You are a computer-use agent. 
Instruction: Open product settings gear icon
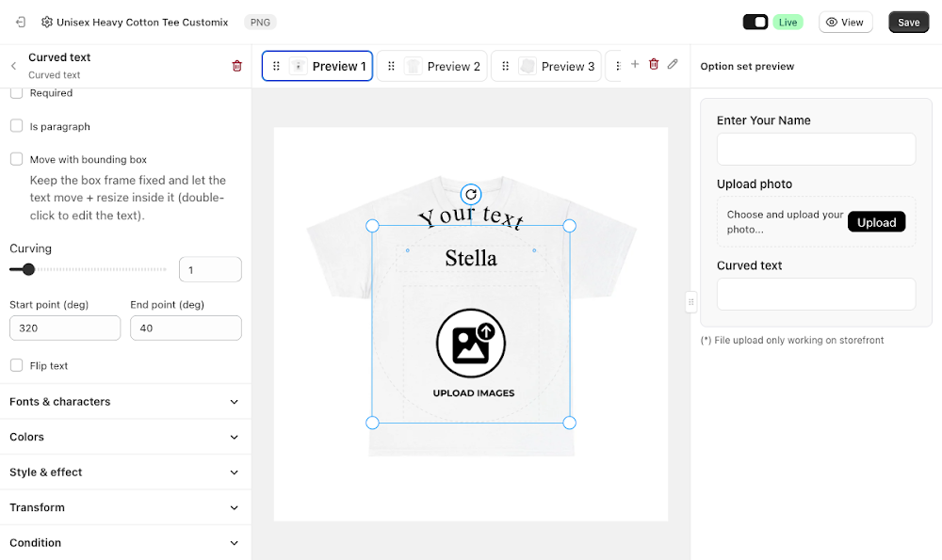pyautogui.click(x=47, y=23)
